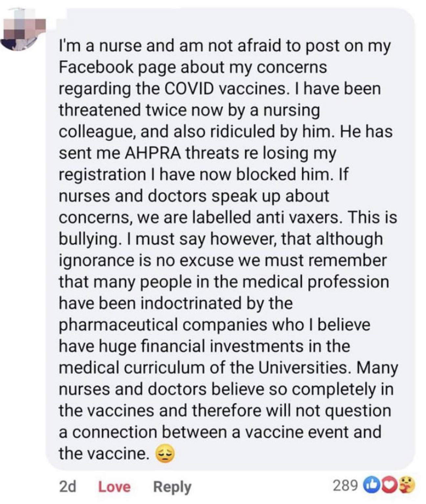426x504 pixels.
Task: Click the pensive face emoji in comment
Action: tap(164, 453)
